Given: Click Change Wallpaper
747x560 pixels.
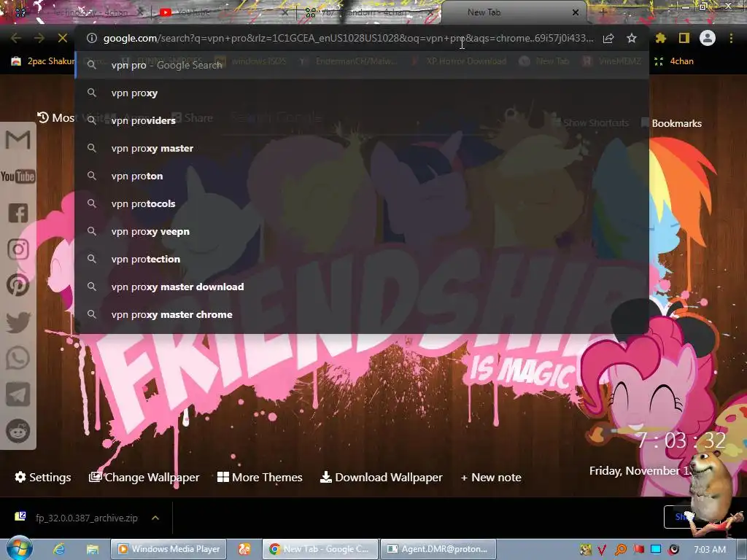Looking at the screenshot, I should [144, 477].
